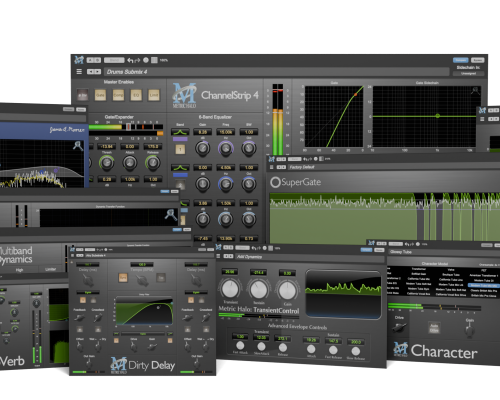The width and height of the screenshot is (500, 400).
Task: Adjust Gate Release knob
Action: pos(153,163)
